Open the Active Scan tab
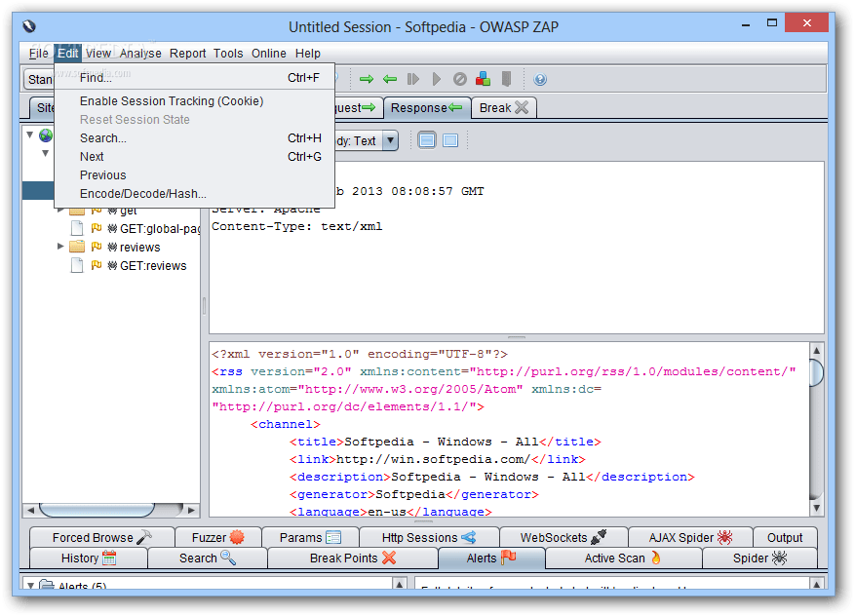 coord(623,558)
